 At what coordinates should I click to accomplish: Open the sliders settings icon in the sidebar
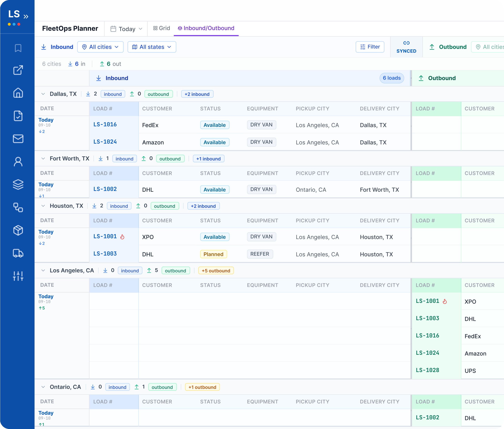tap(18, 276)
